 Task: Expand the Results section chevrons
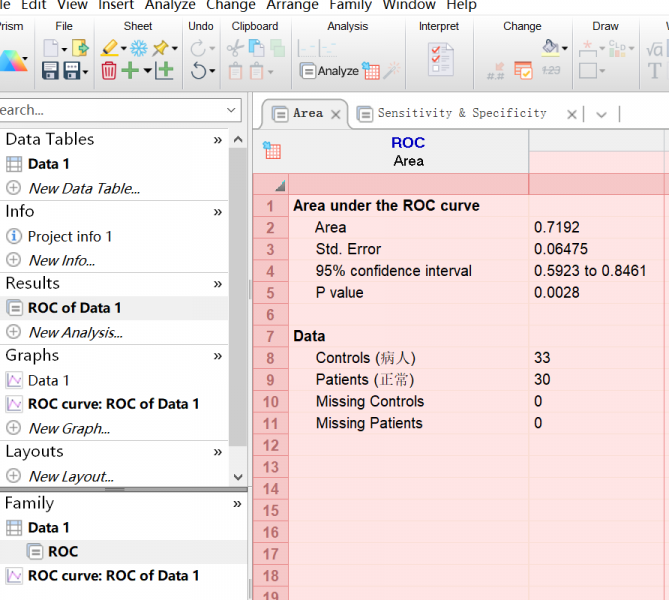coord(218,284)
